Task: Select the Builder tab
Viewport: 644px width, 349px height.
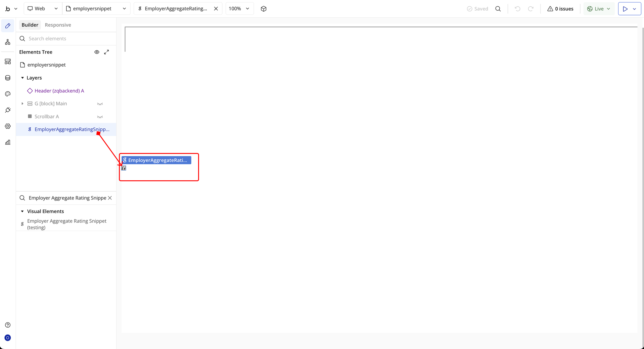Action: pyautogui.click(x=30, y=25)
